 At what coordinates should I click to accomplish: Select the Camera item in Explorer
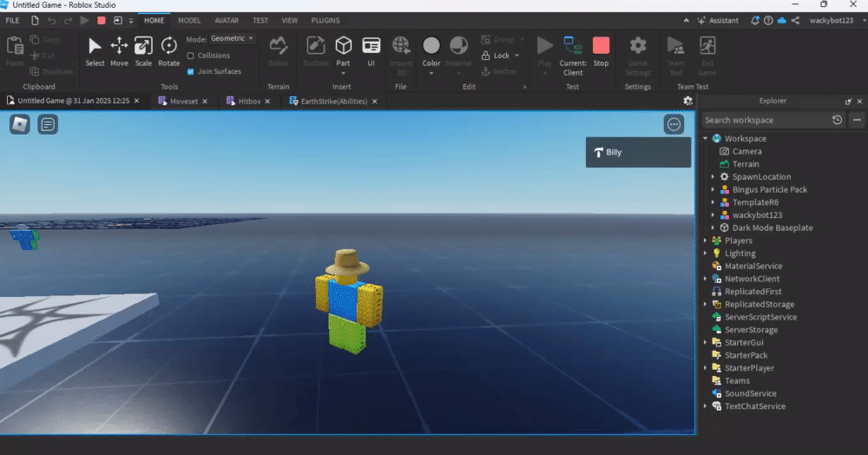[746, 151]
